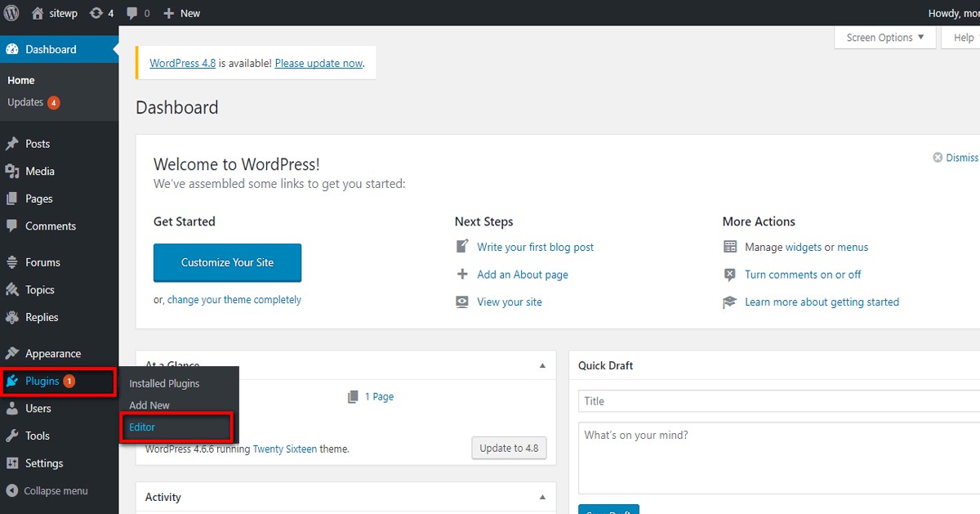Viewport: 980px width, 514px height.
Task: Click the Media icon in sidebar
Action: point(12,171)
